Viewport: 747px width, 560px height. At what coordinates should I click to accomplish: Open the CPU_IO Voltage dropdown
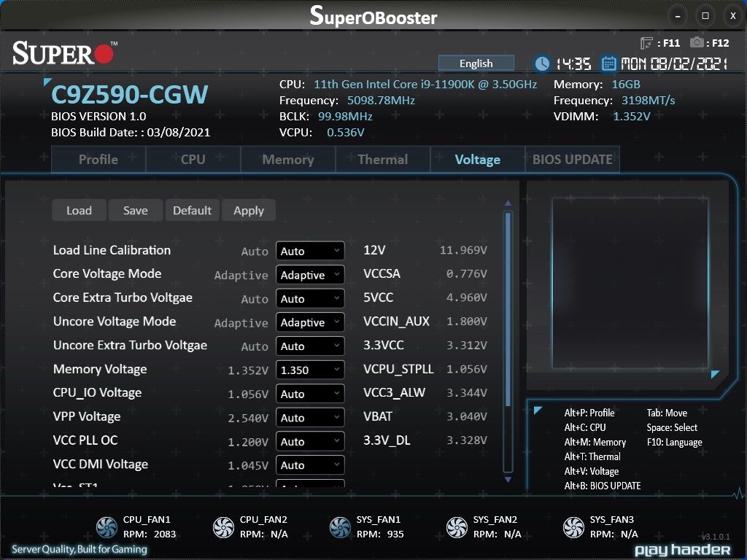(x=310, y=394)
